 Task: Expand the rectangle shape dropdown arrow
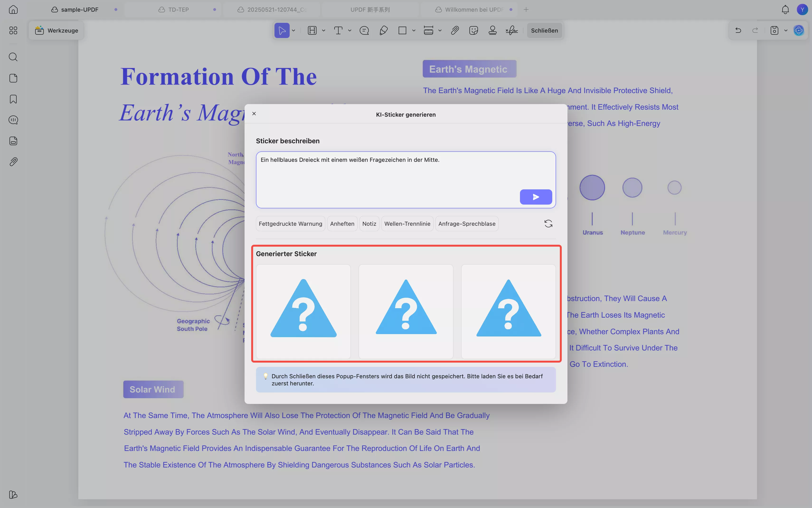[414, 31]
